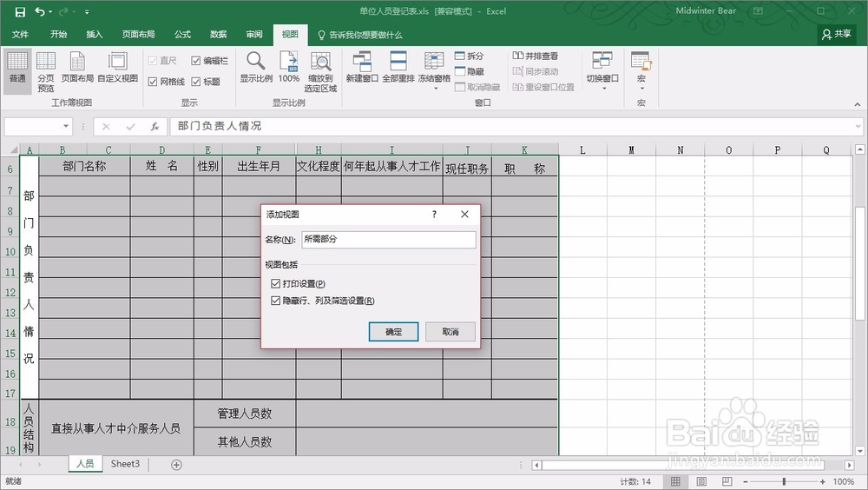The height and width of the screenshot is (490, 868).
Task: Toggle Headings (标题) checkbox
Action: (x=196, y=82)
